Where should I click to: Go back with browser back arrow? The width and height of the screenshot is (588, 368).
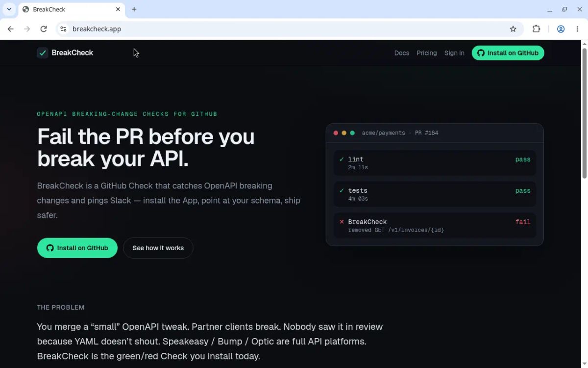click(10, 29)
